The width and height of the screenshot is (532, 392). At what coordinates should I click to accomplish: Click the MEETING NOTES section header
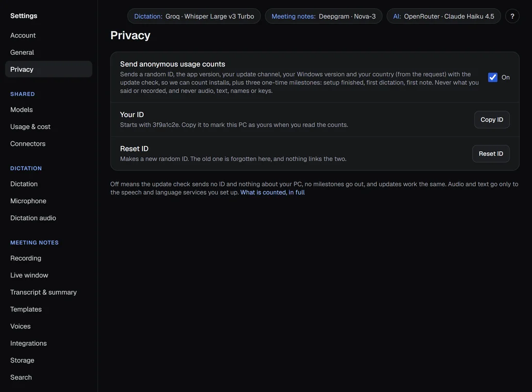point(34,242)
